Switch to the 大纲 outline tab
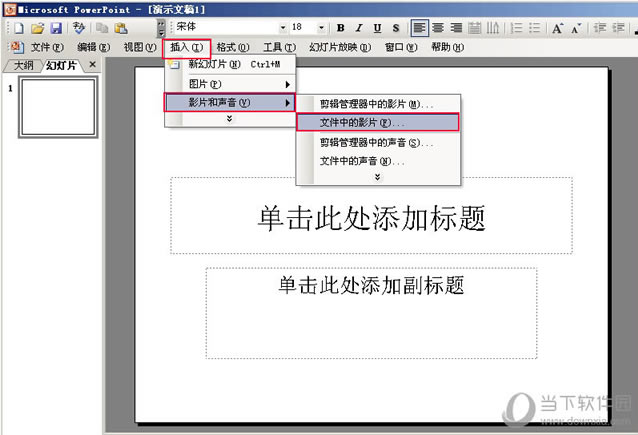 tap(23, 66)
